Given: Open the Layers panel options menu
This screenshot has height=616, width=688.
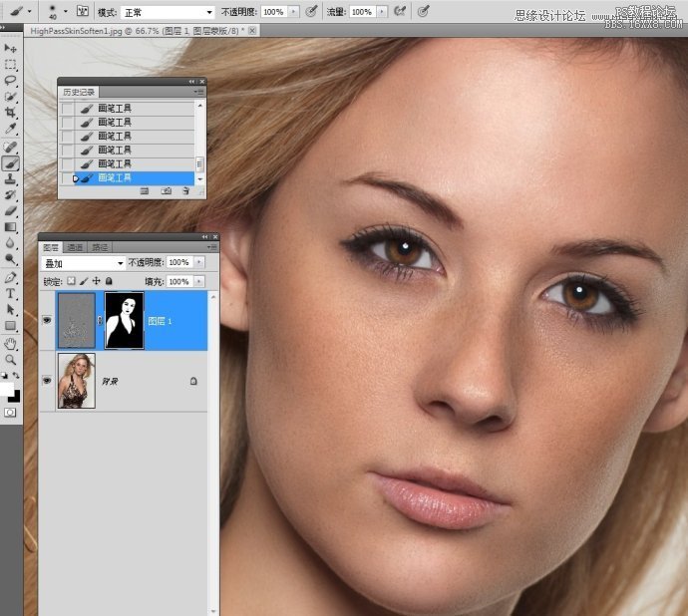Looking at the screenshot, I should (x=212, y=247).
